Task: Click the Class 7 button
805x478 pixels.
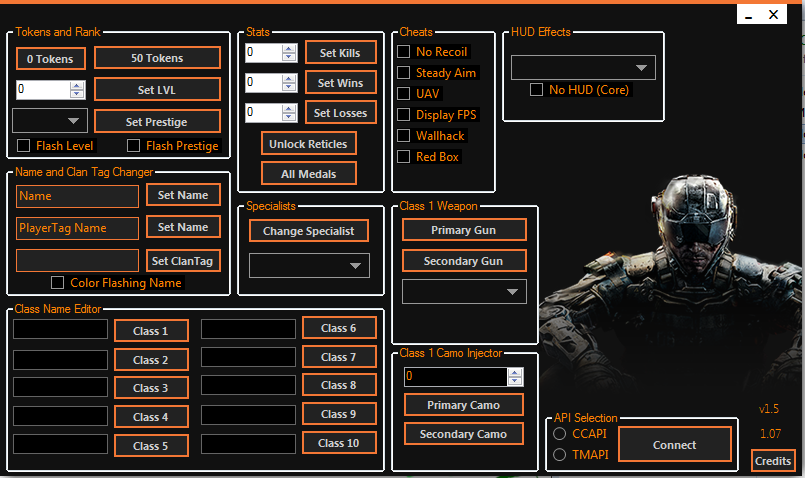Action: click(x=339, y=357)
